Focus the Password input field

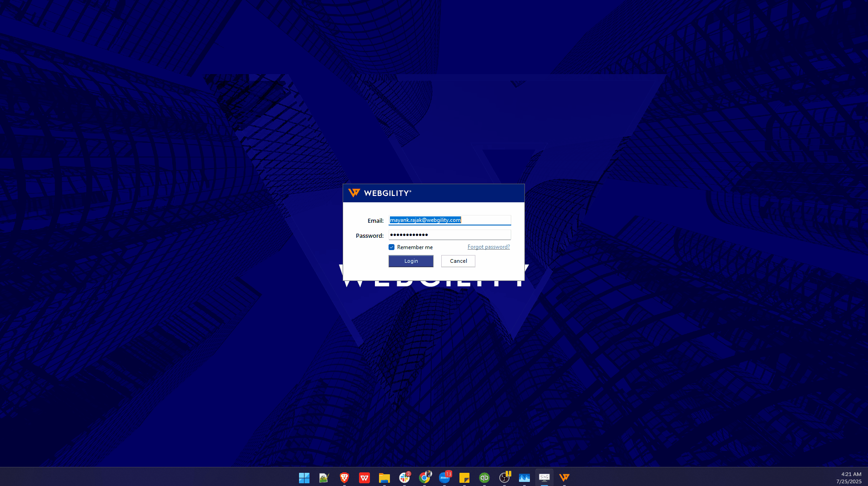(449, 235)
